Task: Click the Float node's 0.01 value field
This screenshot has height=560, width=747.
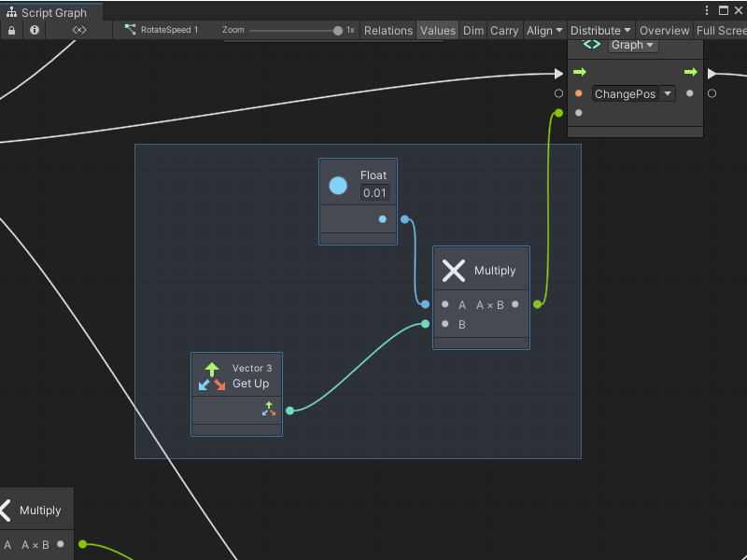Action: click(374, 193)
